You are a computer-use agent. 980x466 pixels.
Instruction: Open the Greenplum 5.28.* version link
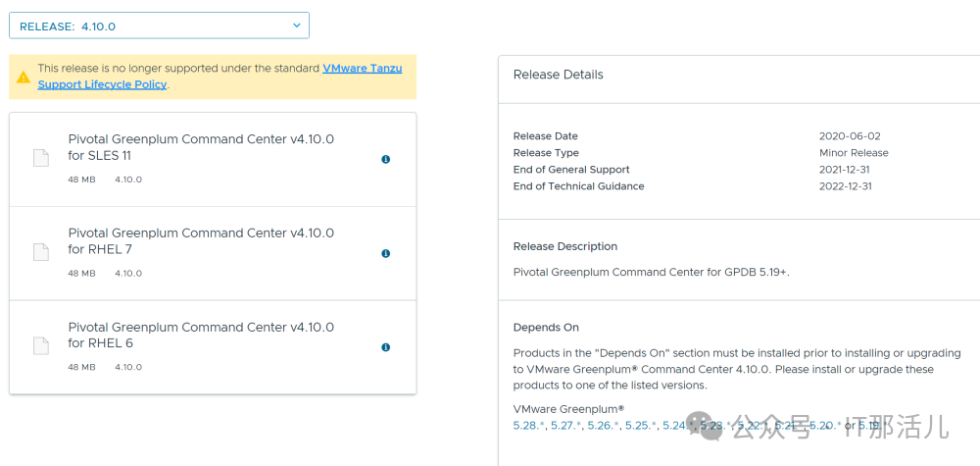point(529,426)
